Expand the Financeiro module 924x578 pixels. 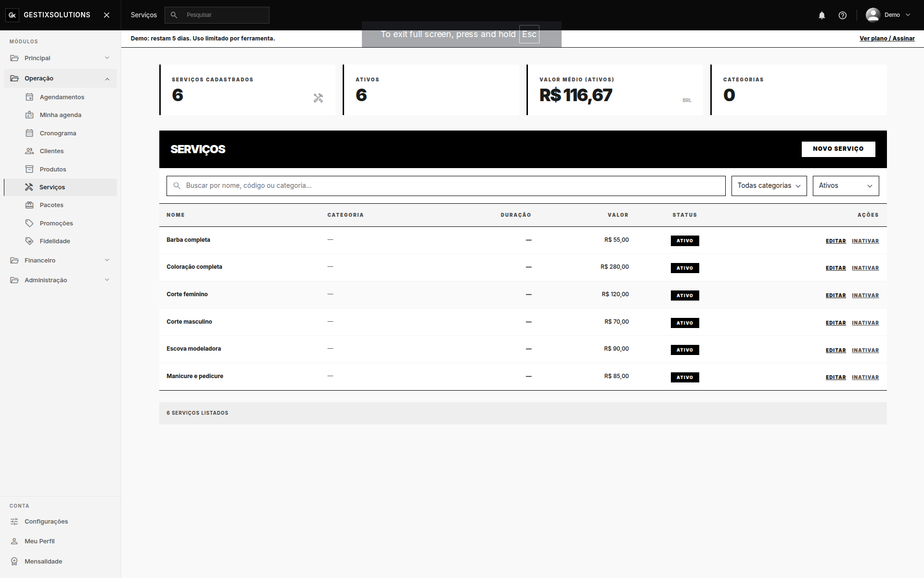[x=61, y=260]
